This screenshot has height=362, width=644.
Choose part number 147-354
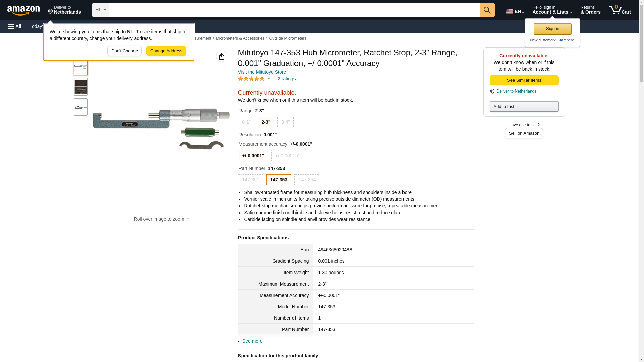pyautogui.click(x=307, y=180)
